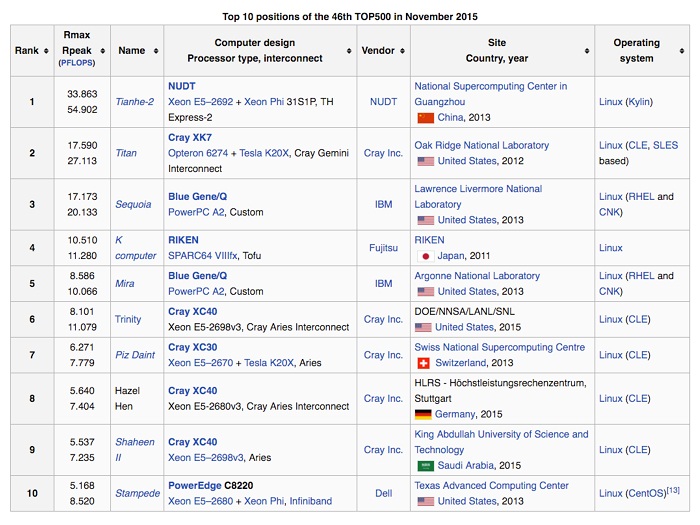Open Lawrence Livermore National Laboratory link

(x=478, y=196)
